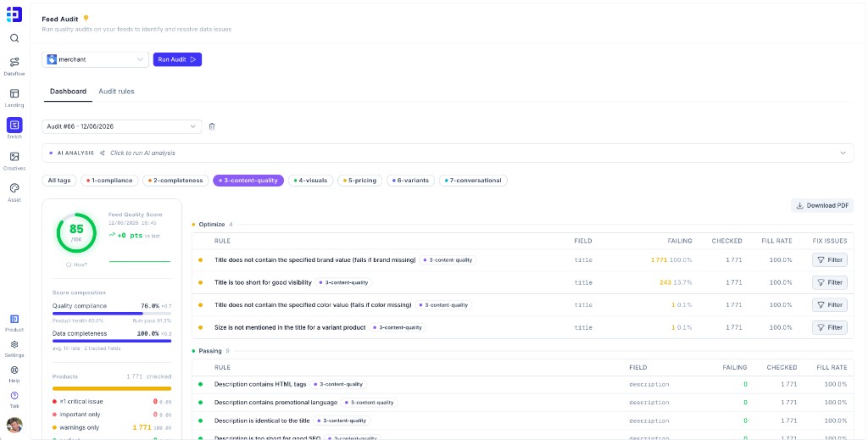Viewport: 868px width, 440px height.
Task: Filter the size not mentioned rule
Action: pyautogui.click(x=829, y=327)
